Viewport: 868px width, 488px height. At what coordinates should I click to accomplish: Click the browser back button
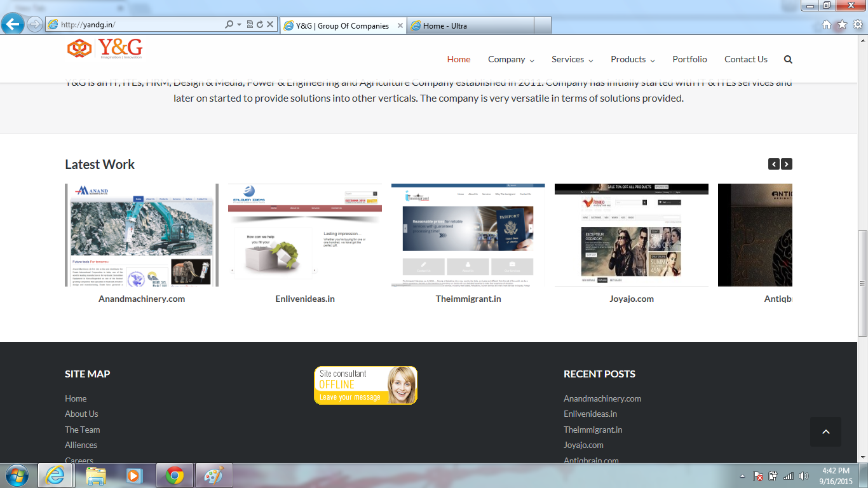pos(13,25)
